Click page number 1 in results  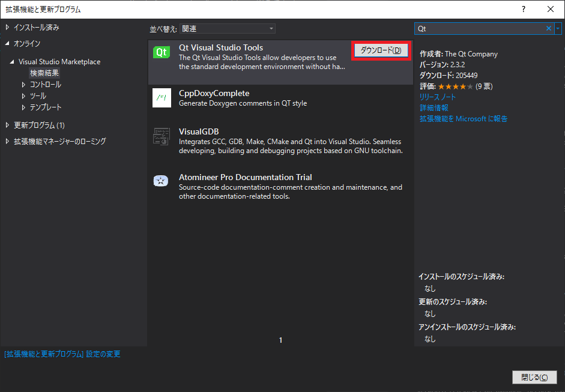click(280, 340)
